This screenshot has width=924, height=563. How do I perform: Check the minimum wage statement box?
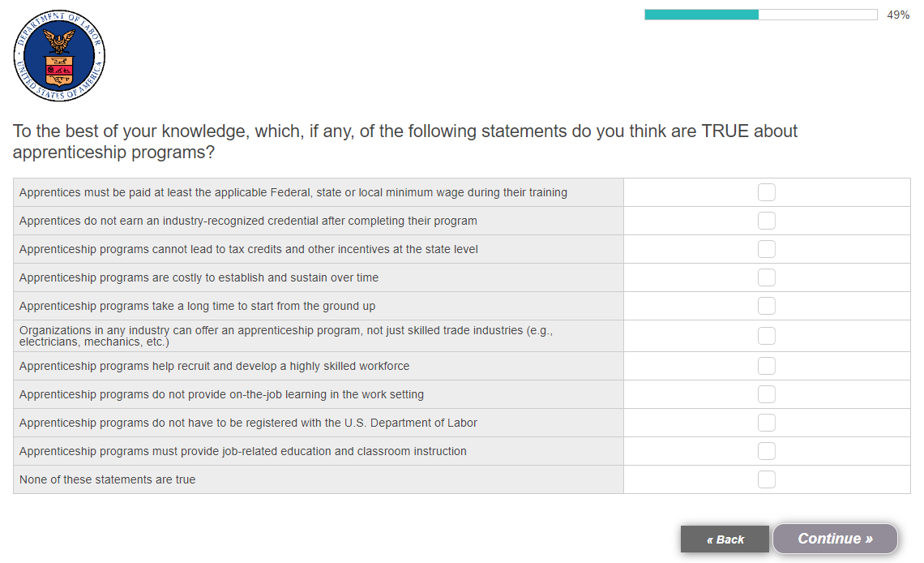tap(766, 192)
